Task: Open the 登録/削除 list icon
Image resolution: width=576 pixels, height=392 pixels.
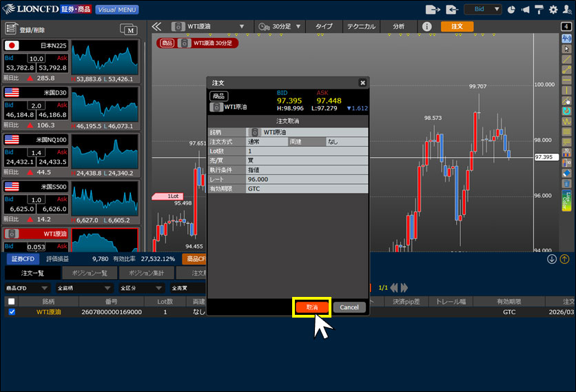Action: pyautogui.click(x=11, y=29)
